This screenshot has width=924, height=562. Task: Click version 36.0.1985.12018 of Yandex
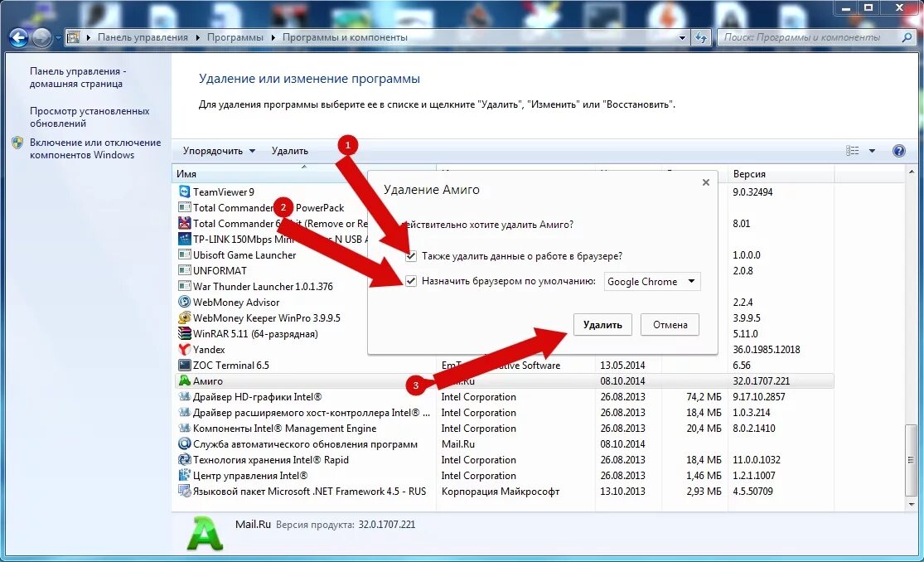(767, 350)
